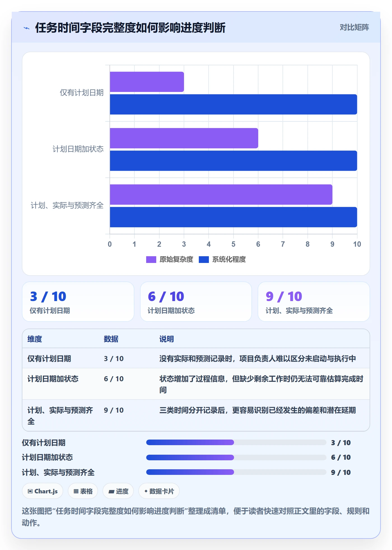Click the lightning icon beside the title
Viewport: 392px width, 550px height.
point(27,28)
